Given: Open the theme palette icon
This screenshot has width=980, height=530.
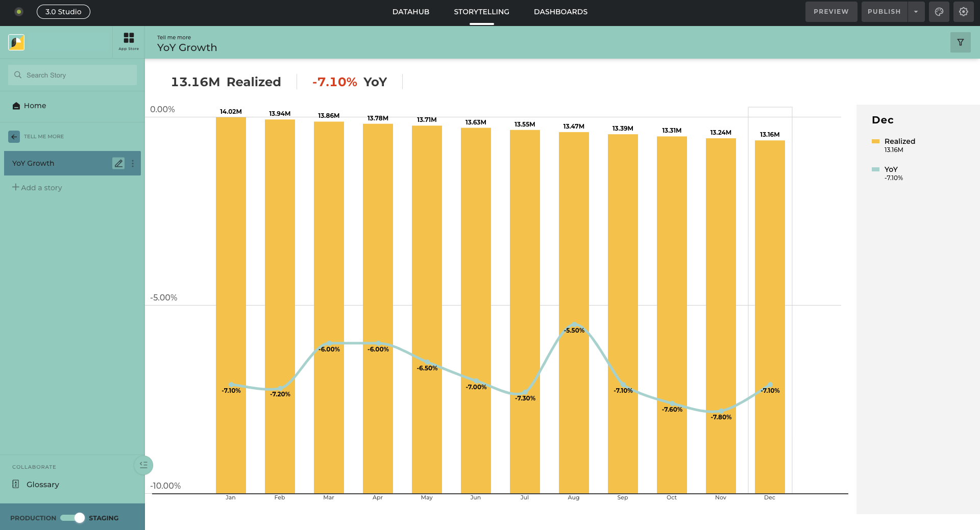Looking at the screenshot, I should [939, 12].
